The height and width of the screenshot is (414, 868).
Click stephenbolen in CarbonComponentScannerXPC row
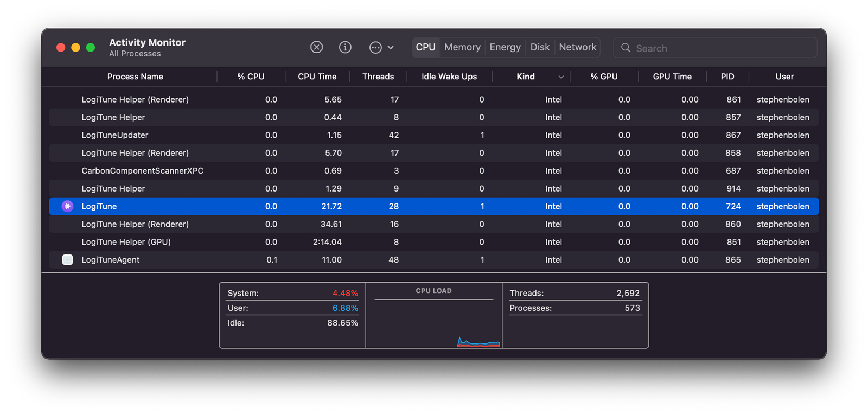(x=783, y=171)
